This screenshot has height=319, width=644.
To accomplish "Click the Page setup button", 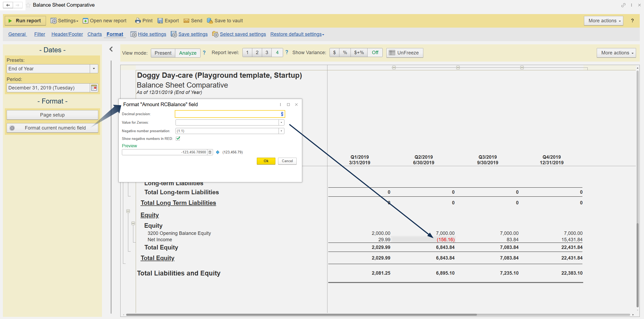I will point(52,115).
